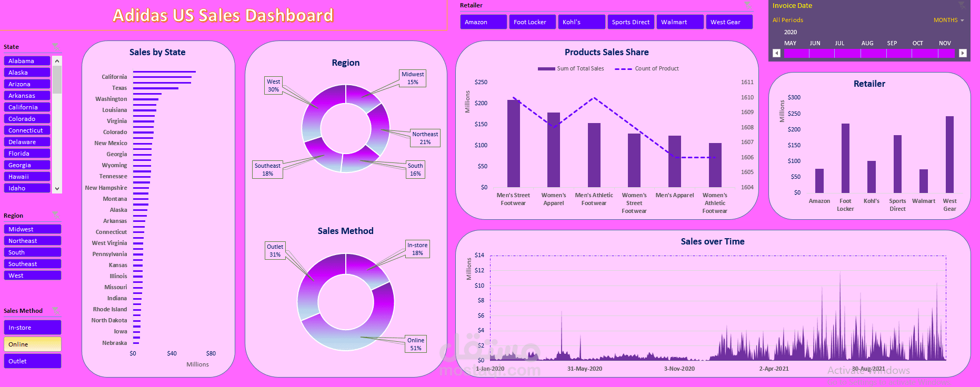
Task: Click the 'Northeast 21%' donut data label
Action: (425, 138)
